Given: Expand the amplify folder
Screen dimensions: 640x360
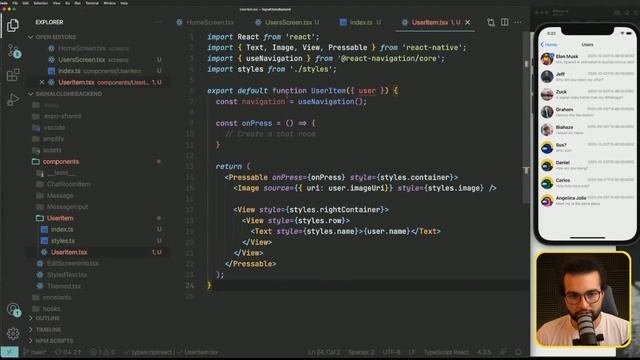Looking at the screenshot, I should point(53,139).
